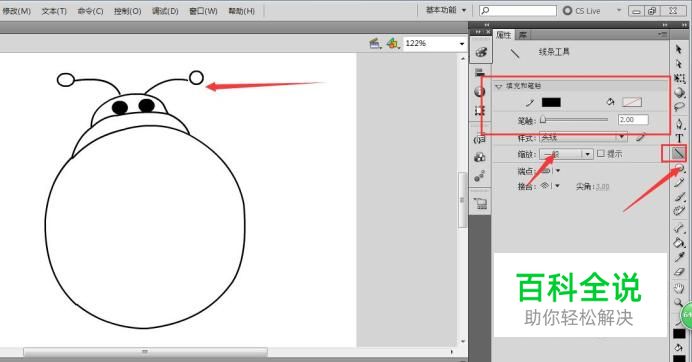Viewport: 692px width, 362px height.
Task: Select the Eraser tool
Action: click(x=679, y=272)
